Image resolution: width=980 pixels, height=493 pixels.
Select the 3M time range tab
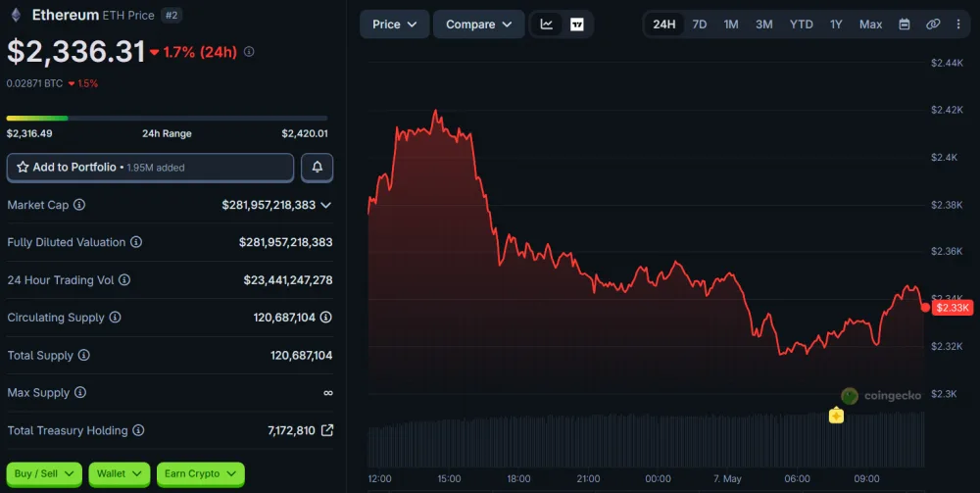[x=763, y=25]
